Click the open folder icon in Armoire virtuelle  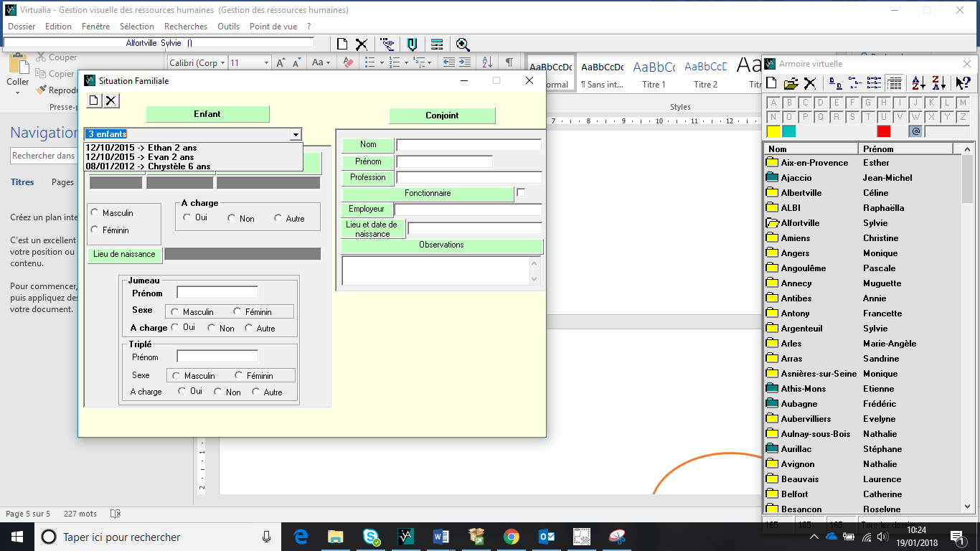[791, 83]
